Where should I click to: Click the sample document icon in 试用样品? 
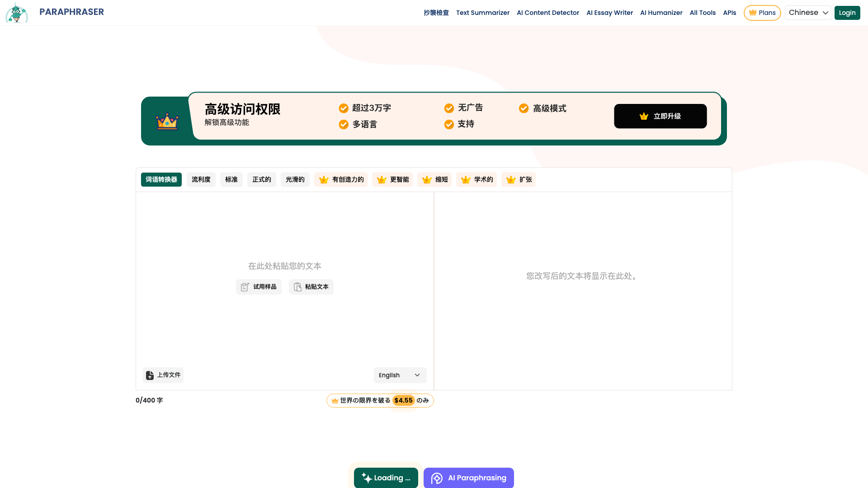point(245,287)
